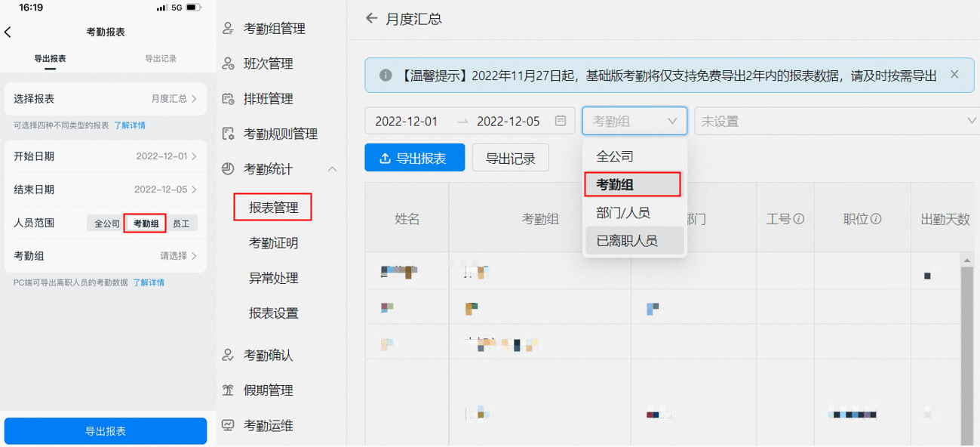Viewport: 980px width, 447px height.
Task: Switch to 导出报表 tab on mobile
Action: pyautogui.click(x=50, y=59)
